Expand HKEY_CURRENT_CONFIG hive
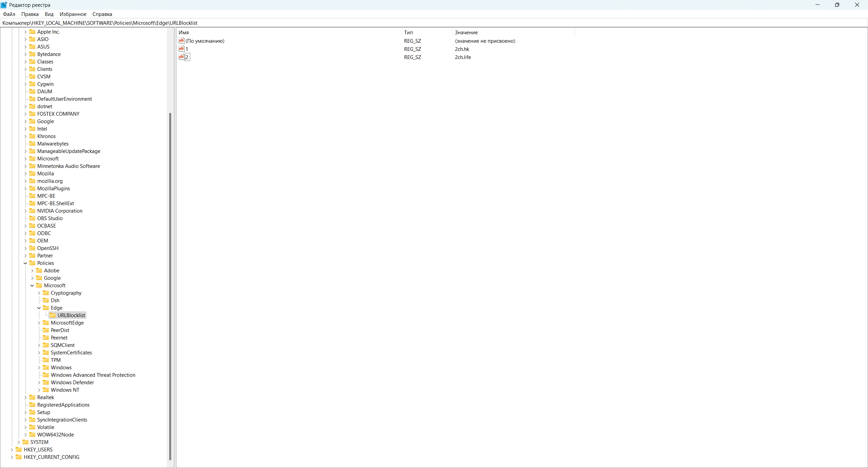 (12, 457)
